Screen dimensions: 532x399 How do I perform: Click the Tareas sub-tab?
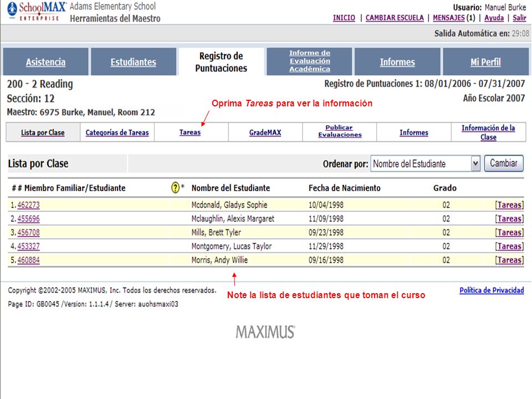coord(190,132)
